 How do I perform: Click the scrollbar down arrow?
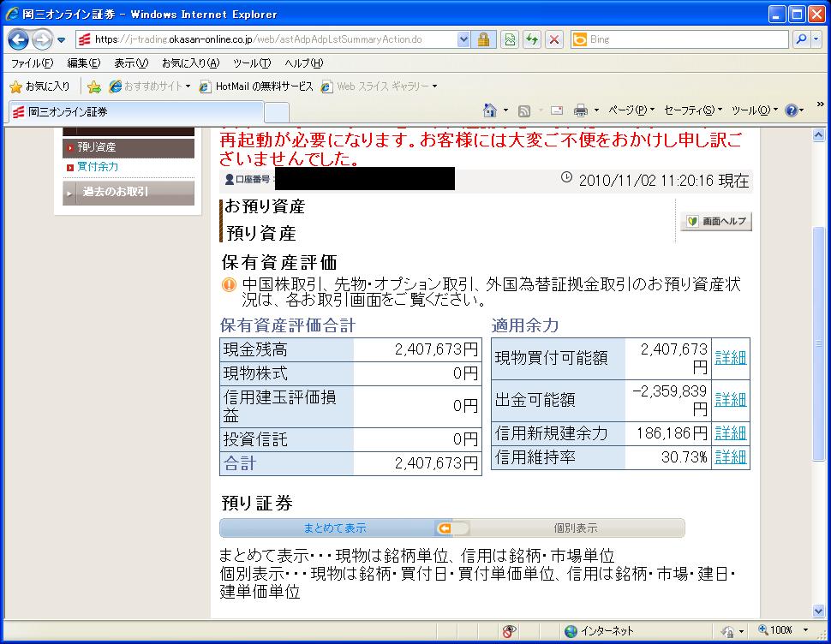coord(819,611)
